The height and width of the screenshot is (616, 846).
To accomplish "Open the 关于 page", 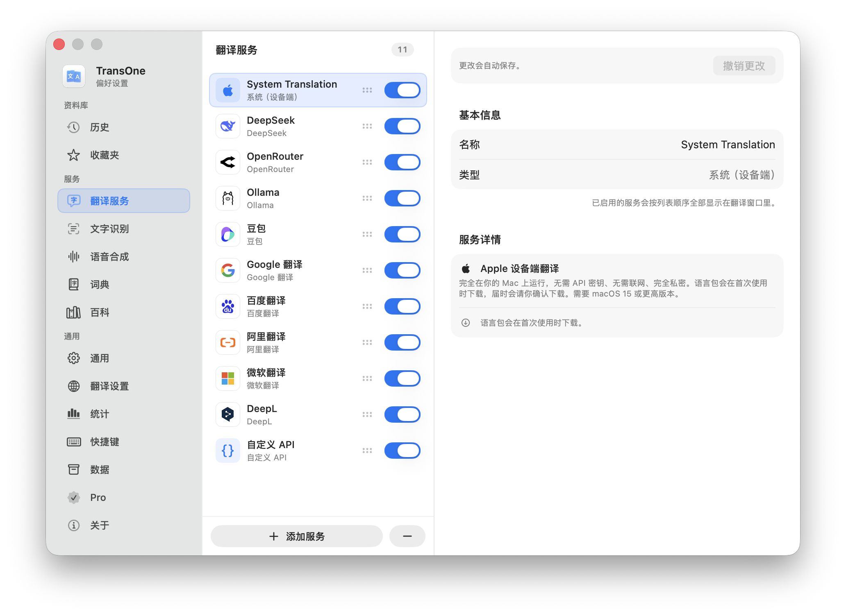I will coord(124,525).
